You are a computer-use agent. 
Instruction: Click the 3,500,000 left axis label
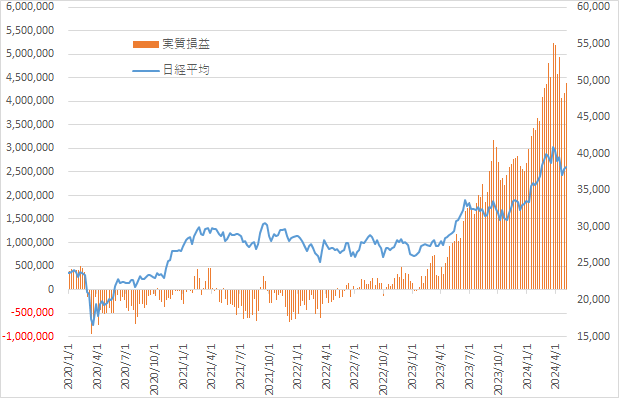[30, 124]
